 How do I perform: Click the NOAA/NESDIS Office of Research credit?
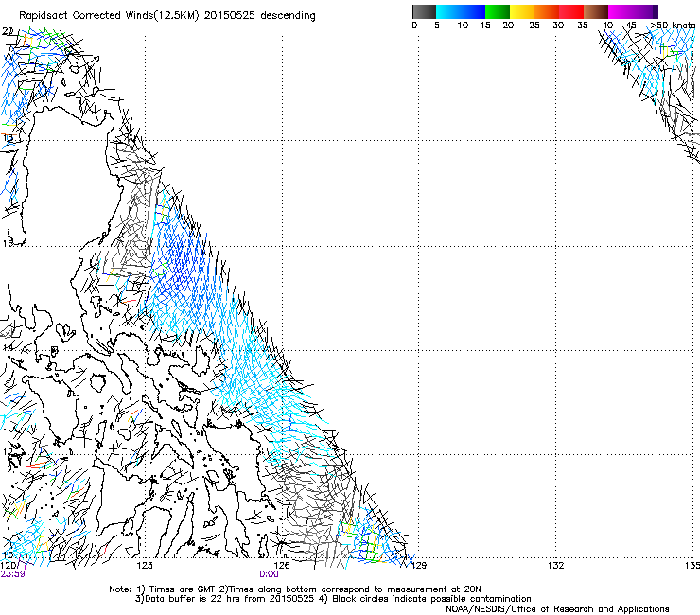pos(557,609)
